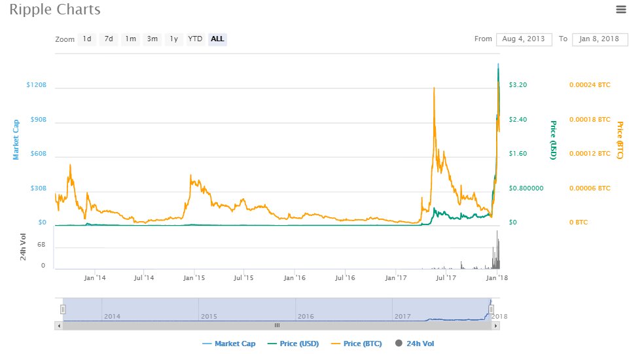Click the Jan '15 x-axis label
644x354 pixels.
(194, 278)
